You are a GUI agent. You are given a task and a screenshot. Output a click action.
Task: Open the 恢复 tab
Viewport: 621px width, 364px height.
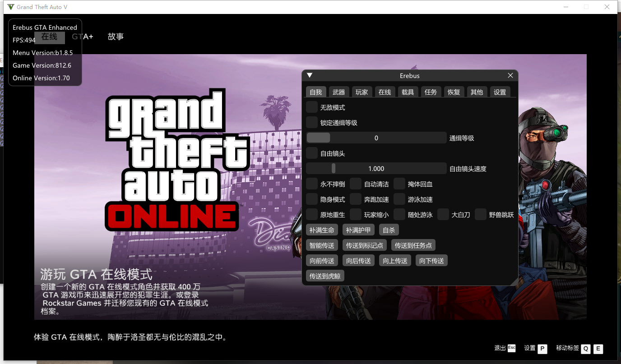click(x=454, y=92)
